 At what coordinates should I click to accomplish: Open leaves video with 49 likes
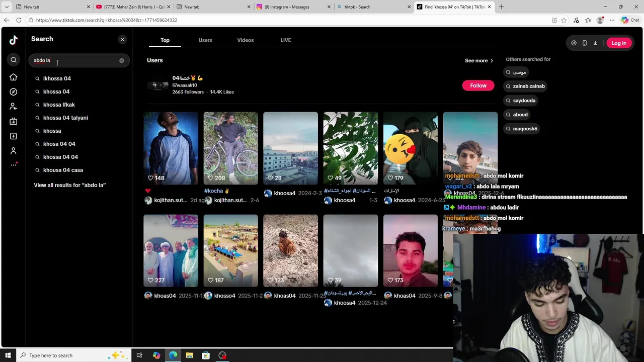(350, 148)
